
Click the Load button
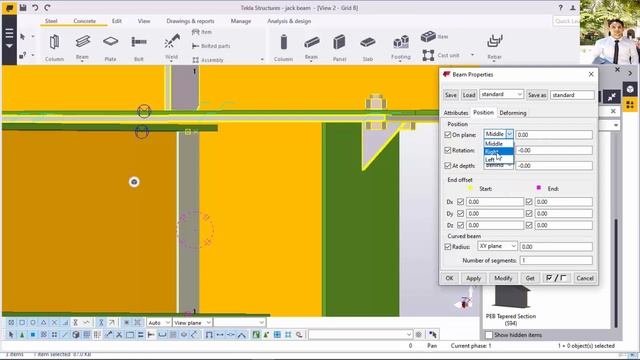pyautogui.click(x=469, y=95)
